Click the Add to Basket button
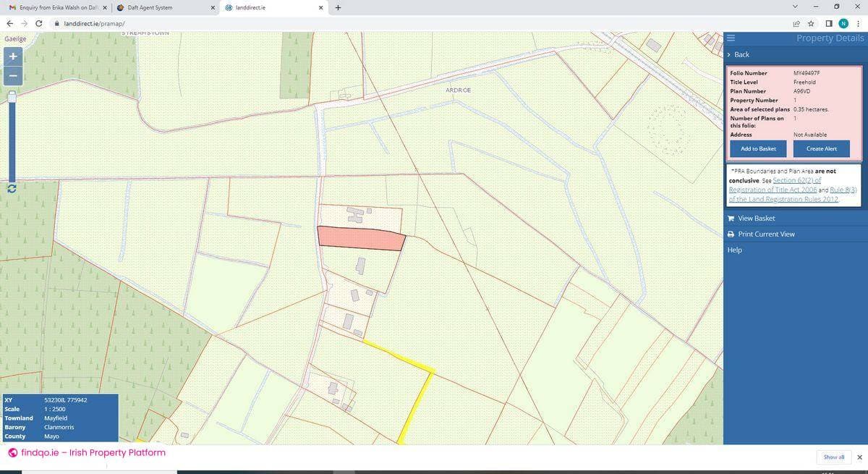 tap(757, 148)
